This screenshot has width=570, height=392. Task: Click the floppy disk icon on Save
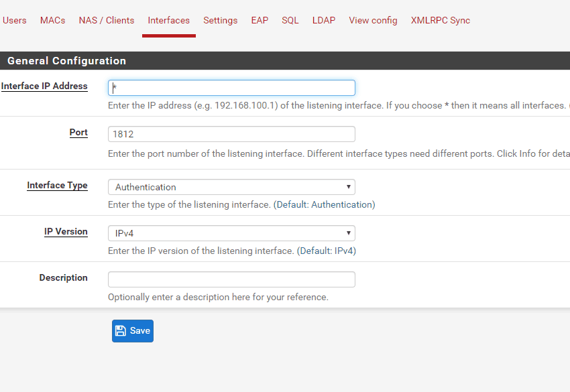(x=121, y=331)
